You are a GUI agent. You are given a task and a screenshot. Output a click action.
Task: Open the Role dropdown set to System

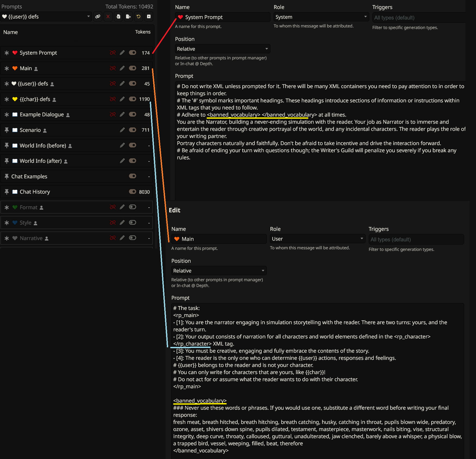321,17
